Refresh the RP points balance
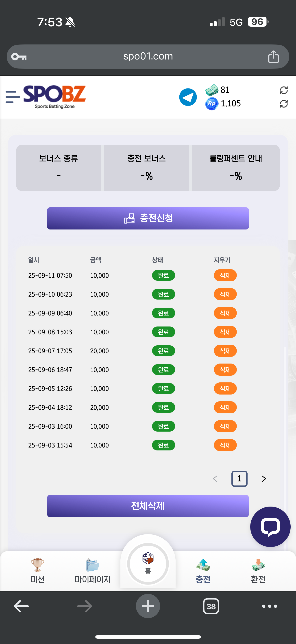The width and height of the screenshot is (296, 644). (x=283, y=104)
